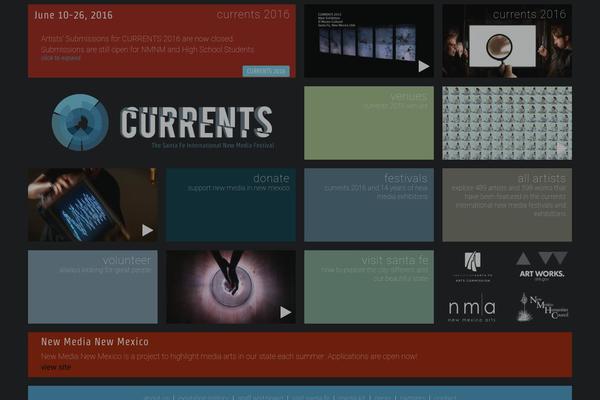Open the Art Works sponsor logo
Image resolution: width=600 pixels, height=400 pixels.
click(x=541, y=266)
